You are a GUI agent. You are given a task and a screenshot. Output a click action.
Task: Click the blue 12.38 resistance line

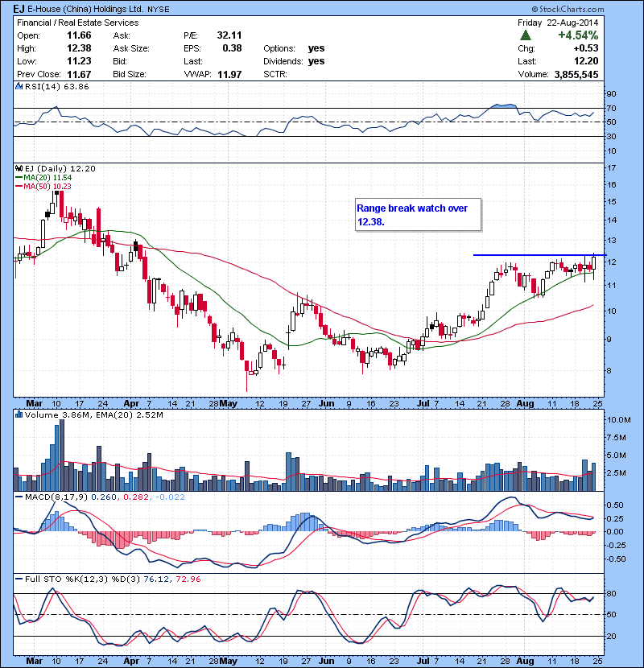[x=539, y=255]
